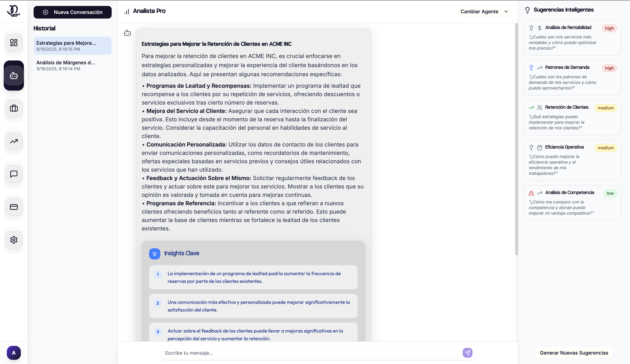Click Generar Nuevas Sugerencias
This screenshot has height=364, width=630.
[x=574, y=353]
